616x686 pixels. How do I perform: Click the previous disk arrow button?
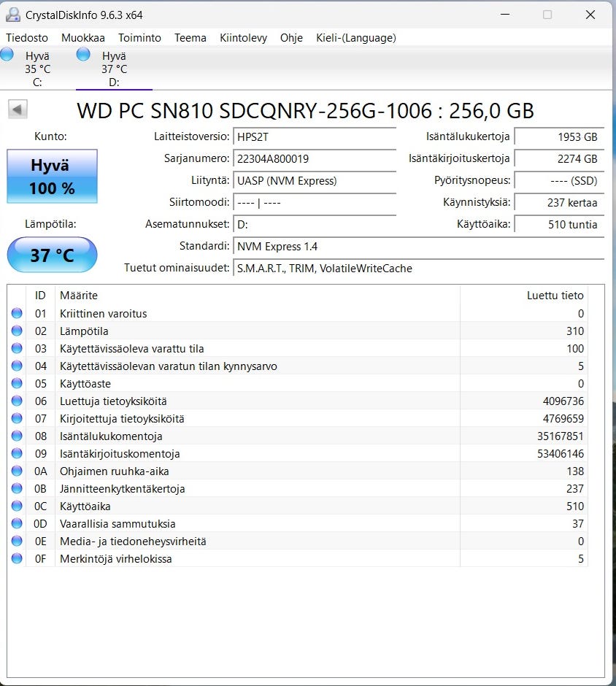[18, 109]
